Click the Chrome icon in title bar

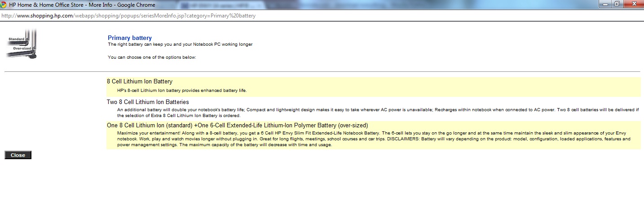point(4,5)
